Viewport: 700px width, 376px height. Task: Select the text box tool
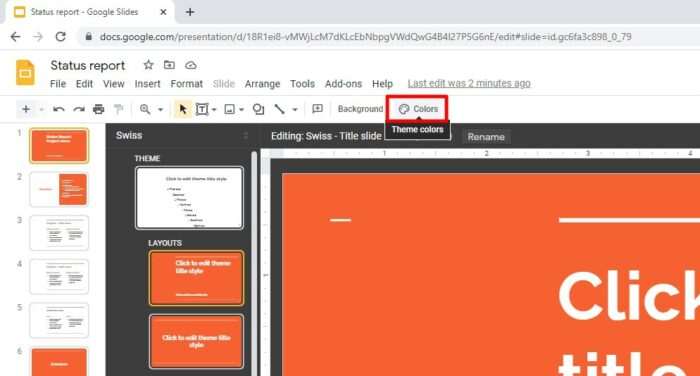coord(202,109)
